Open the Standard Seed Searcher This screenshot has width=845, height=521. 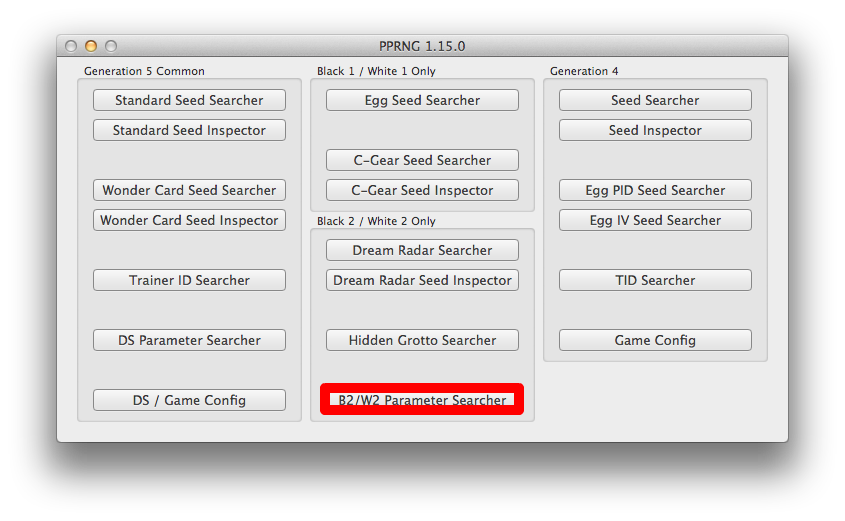[x=189, y=100]
